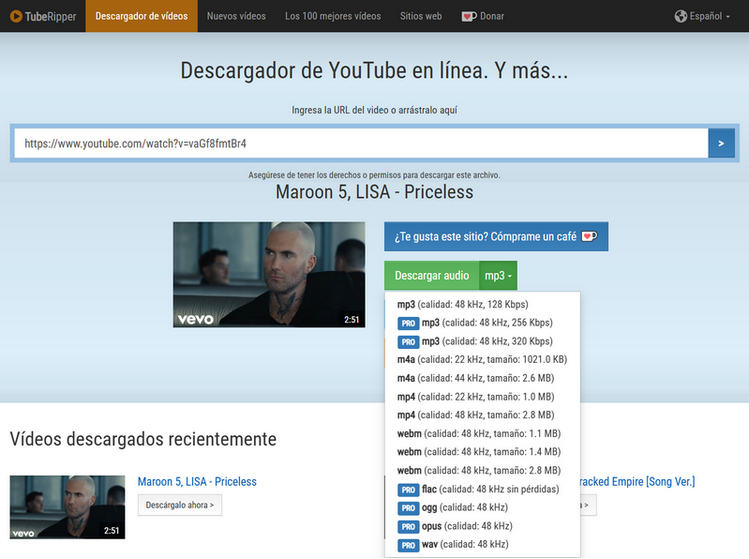Image resolution: width=749 pixels, height=559 pixels.
Task: Click the main Maroon 5 video thumbnail
Action: pyautogui.click(x=269, y=275)
